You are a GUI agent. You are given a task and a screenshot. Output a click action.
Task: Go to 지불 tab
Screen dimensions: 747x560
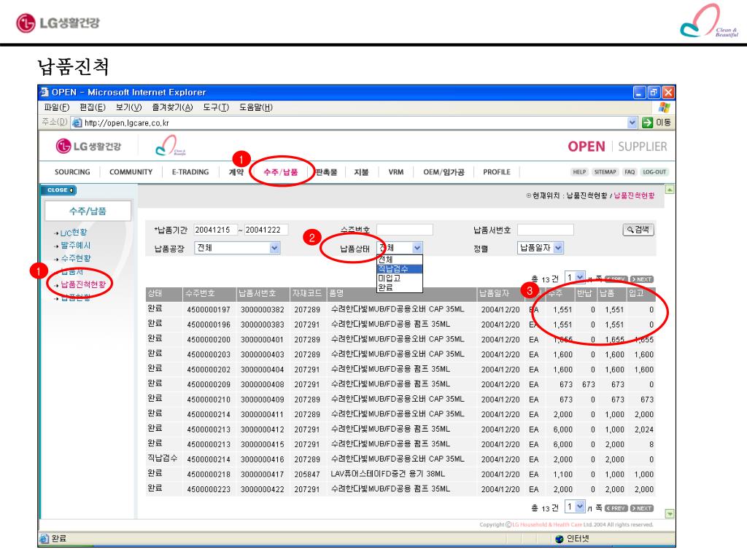[361, 172]
